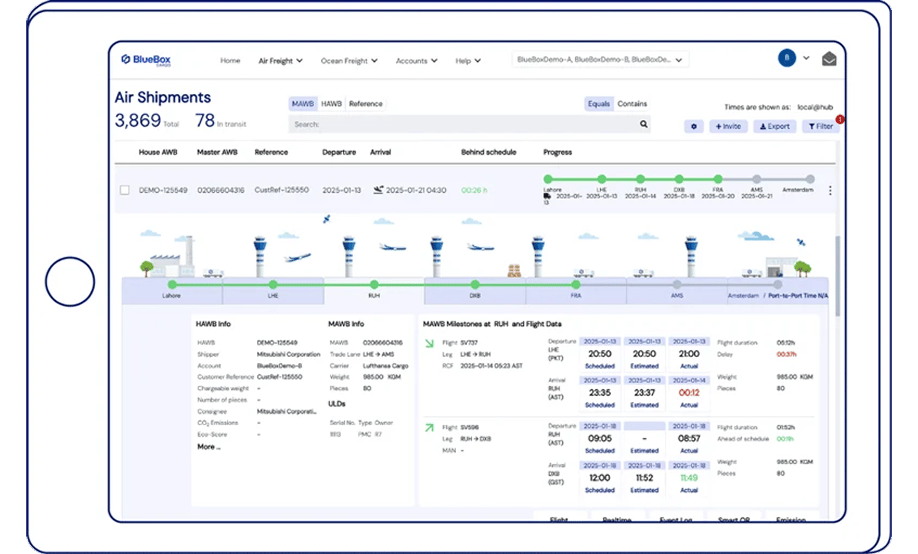Viewport: 918px width, 554px height.
Task: Click the magnifier icon in the search bar
Action: [643, 125]
